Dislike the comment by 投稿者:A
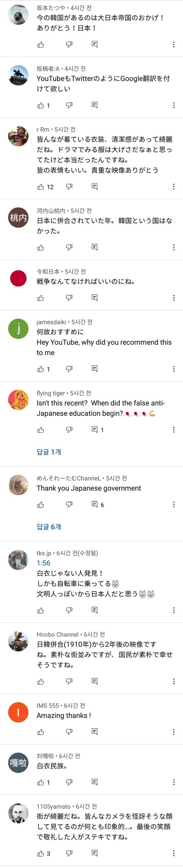 click(69, 105)
